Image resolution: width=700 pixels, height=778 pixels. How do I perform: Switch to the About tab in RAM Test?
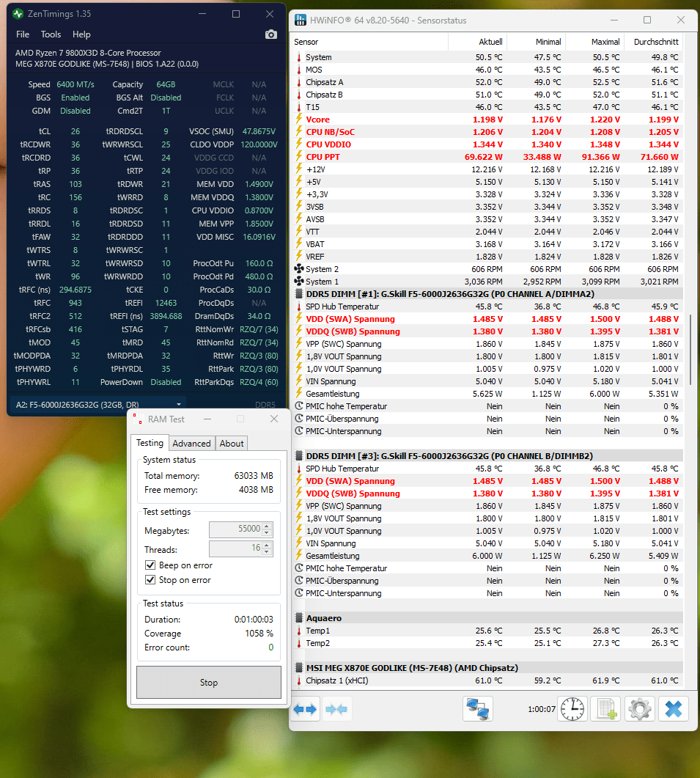[232, 443]
